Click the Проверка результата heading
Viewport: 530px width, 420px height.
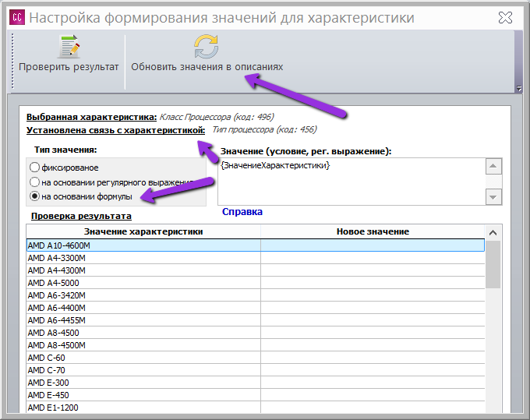coord(81,216)
